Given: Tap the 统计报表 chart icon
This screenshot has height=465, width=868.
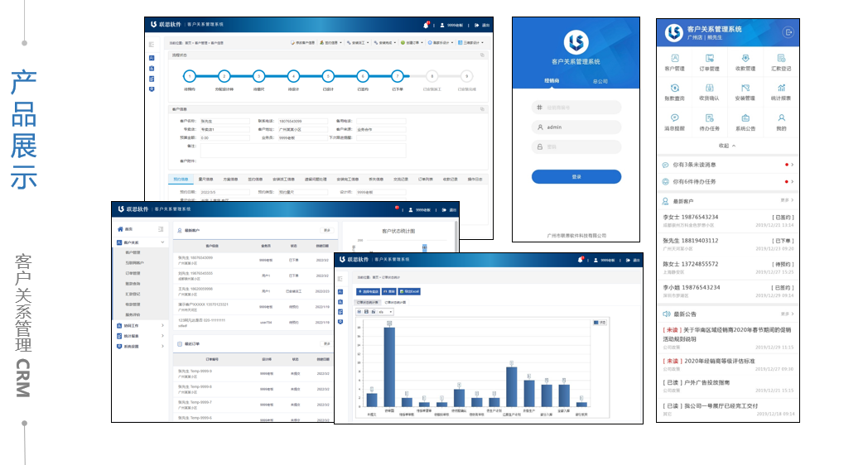Looking at the screenshot, I should click(x=781, y=89).
